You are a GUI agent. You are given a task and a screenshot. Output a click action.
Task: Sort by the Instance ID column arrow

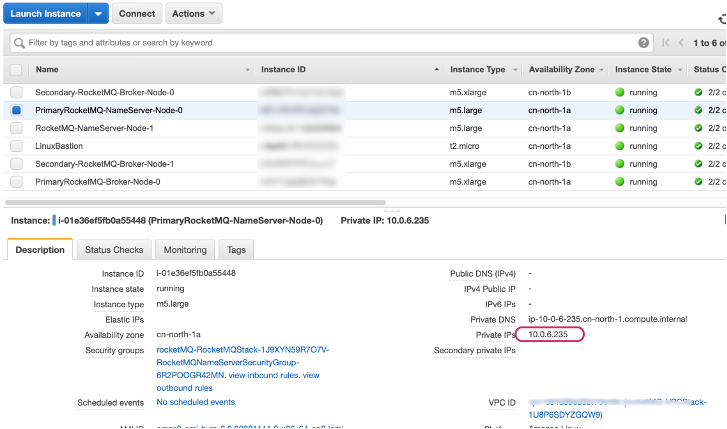click(436, 70)
